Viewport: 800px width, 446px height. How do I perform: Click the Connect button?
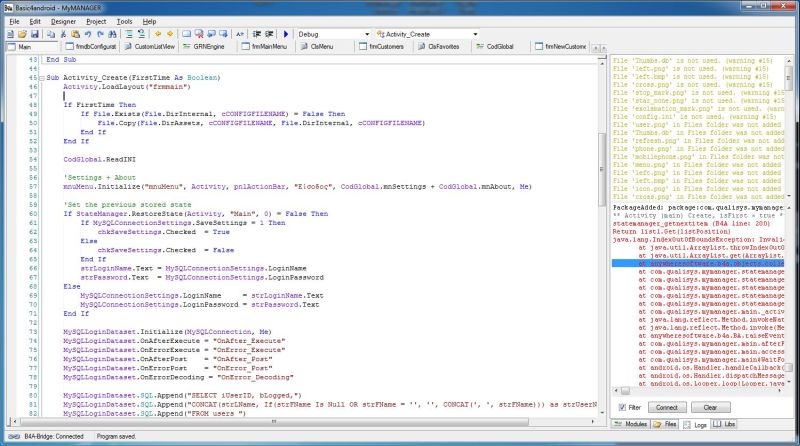(x=666, y=408)
